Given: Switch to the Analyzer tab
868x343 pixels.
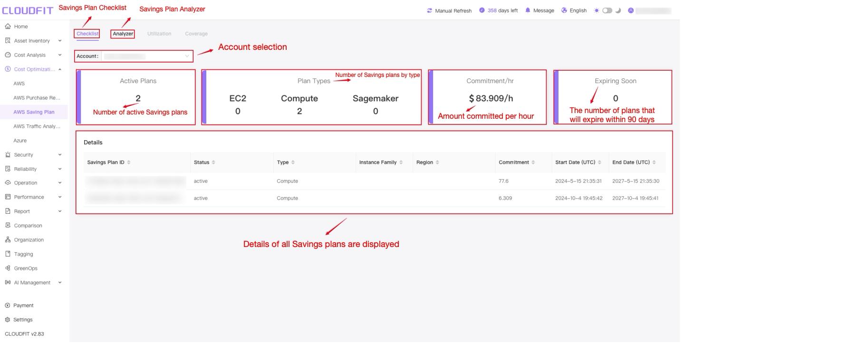Looking at the screenshot, I should click(123, 34).
